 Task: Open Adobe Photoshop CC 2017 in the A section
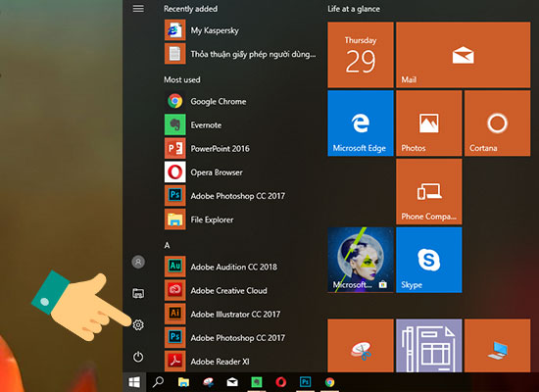coord(240,338)
